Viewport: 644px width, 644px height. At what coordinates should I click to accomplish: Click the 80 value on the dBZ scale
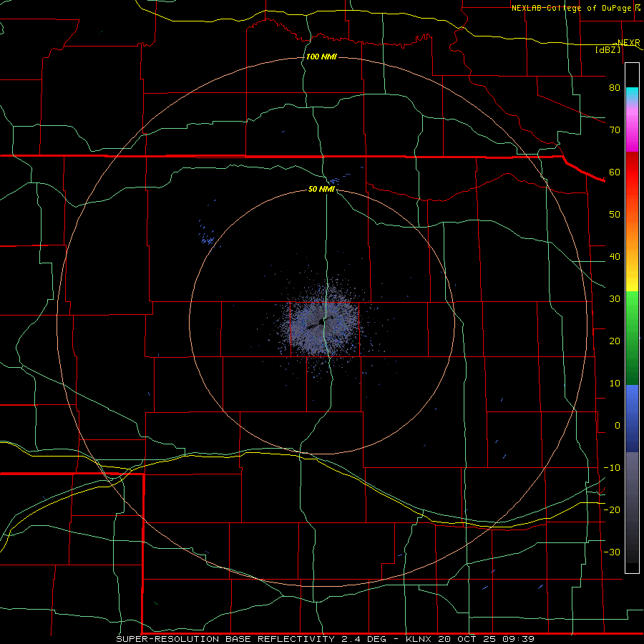pos(615,88)
